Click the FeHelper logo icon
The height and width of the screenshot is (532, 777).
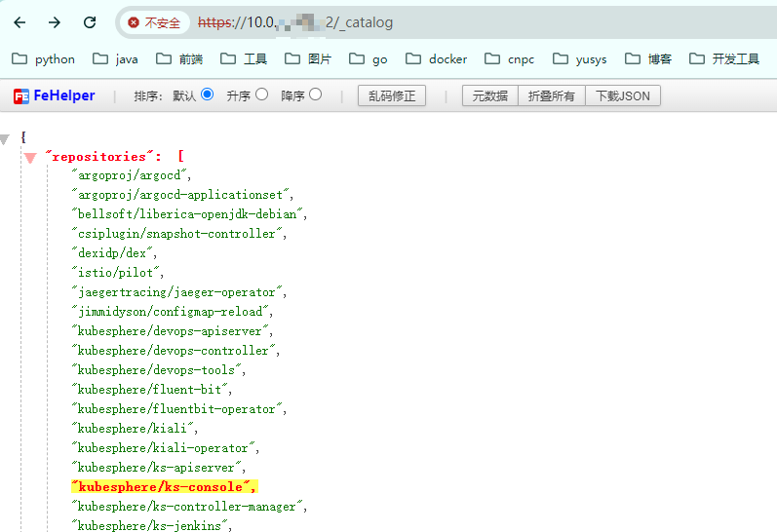point(21,96)
